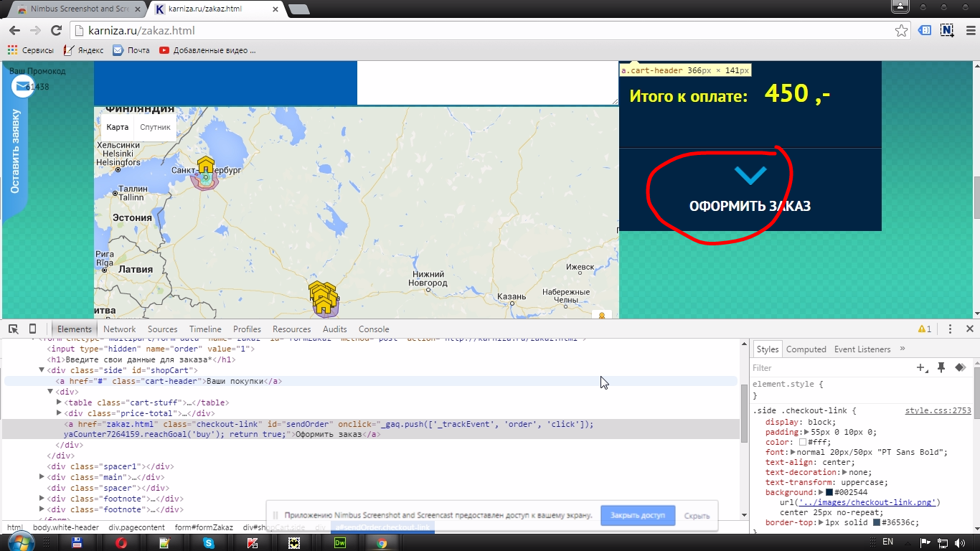Expand the div class="main" node
980x551 pixels.
[x=42, y=477]
